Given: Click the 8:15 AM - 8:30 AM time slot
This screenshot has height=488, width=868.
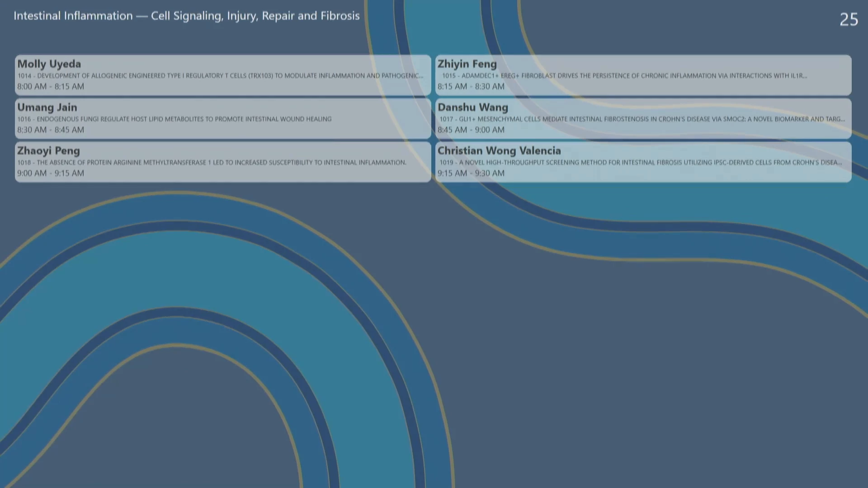Looking at the screenshot, I should 471,87.
